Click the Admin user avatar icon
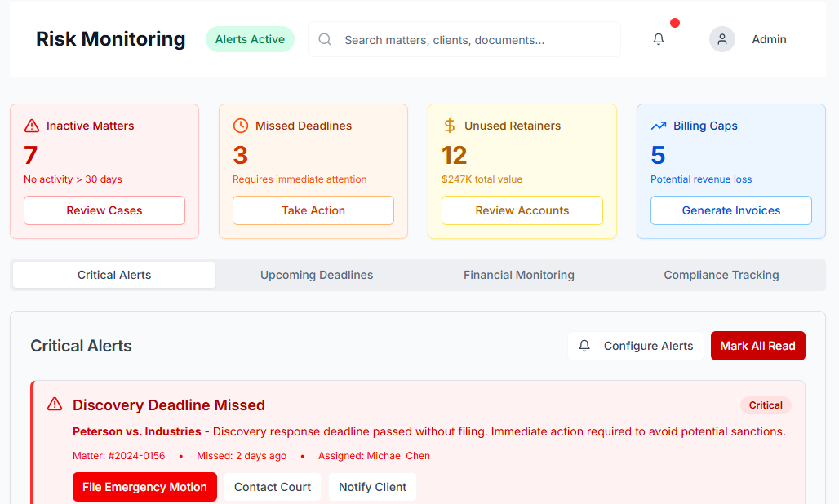The width and height of the screenshot is (839, 504). (x=722, y=39)
